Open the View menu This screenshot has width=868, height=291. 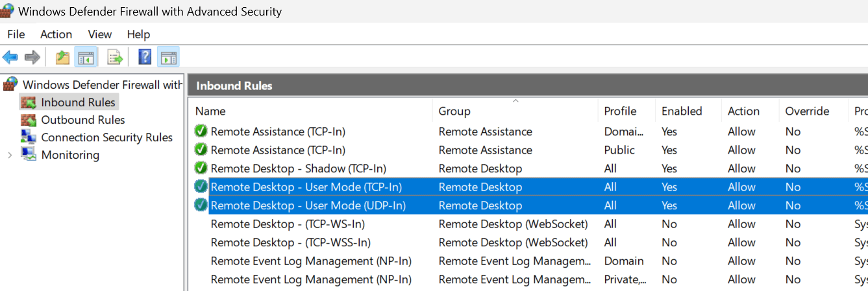point(100,34)
